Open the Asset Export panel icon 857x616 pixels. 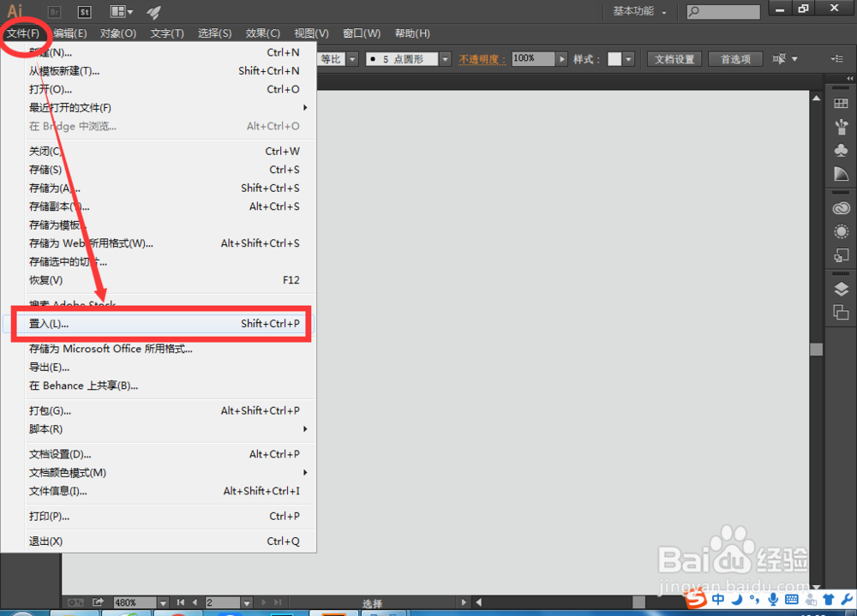(x=842, y=255)
